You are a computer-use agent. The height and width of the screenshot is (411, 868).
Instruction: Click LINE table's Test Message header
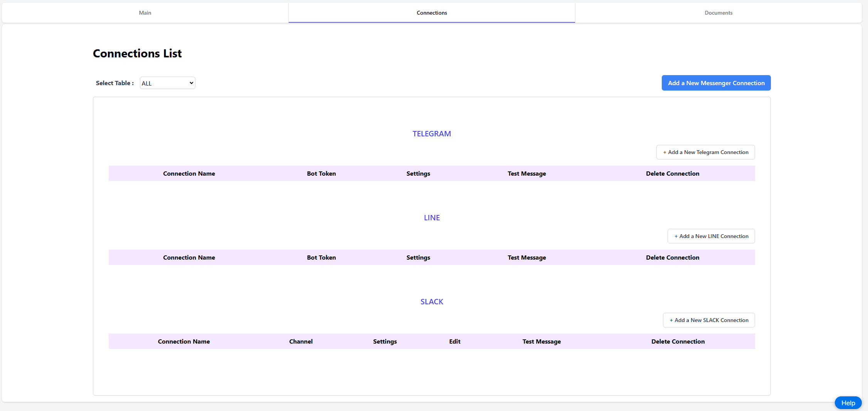click(x=527, y=258)
